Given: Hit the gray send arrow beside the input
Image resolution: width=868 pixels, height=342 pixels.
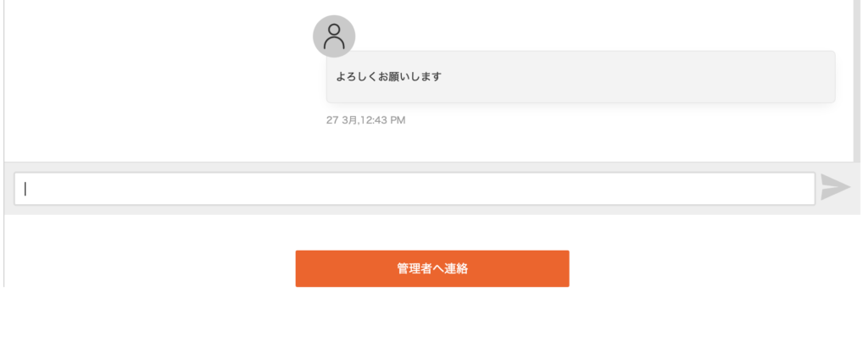Looking at the screenshot, I should coord(835,188).
